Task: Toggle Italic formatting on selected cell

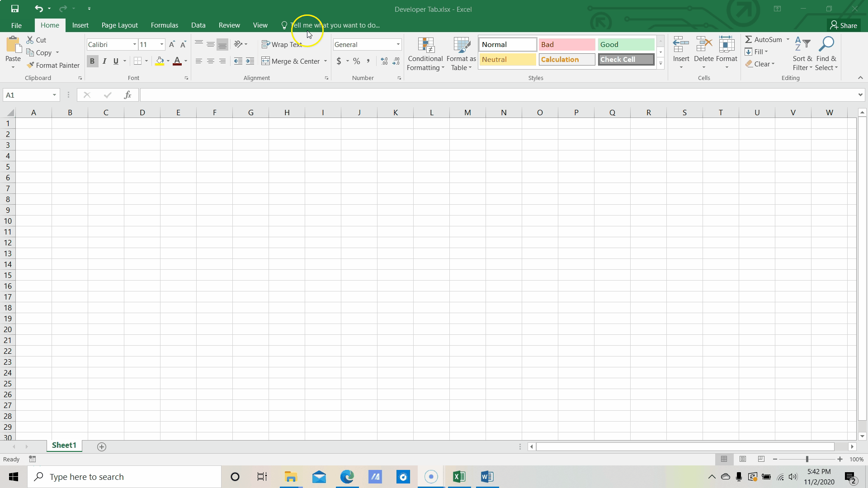Action: pyautogui.click(x=104, y=61)
